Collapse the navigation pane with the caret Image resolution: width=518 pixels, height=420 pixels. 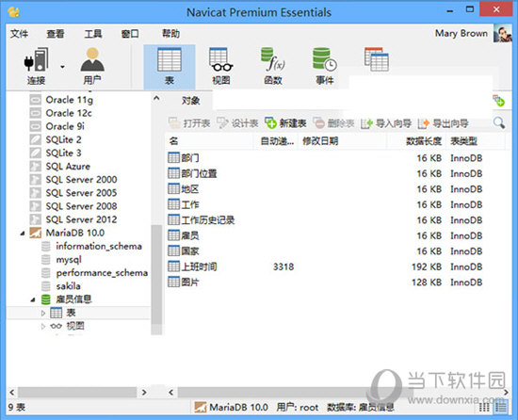coord(156,98)
